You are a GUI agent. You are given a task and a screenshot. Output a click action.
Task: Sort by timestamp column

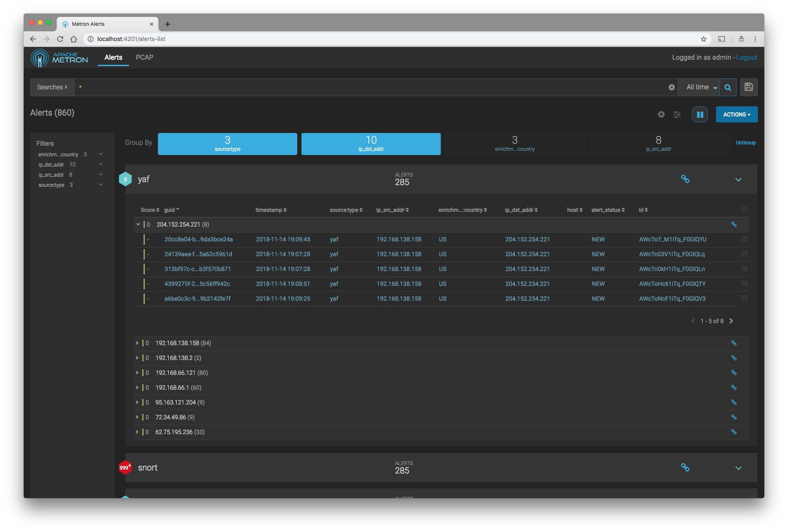[x=271, y=210]
